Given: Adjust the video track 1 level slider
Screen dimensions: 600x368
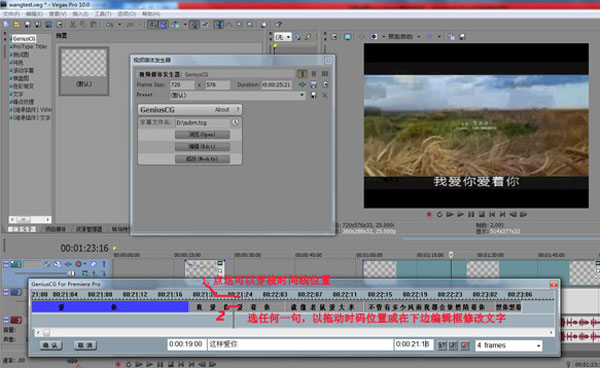Looking at the screenshot, I should pyautogui.click(x=71, y=273).
